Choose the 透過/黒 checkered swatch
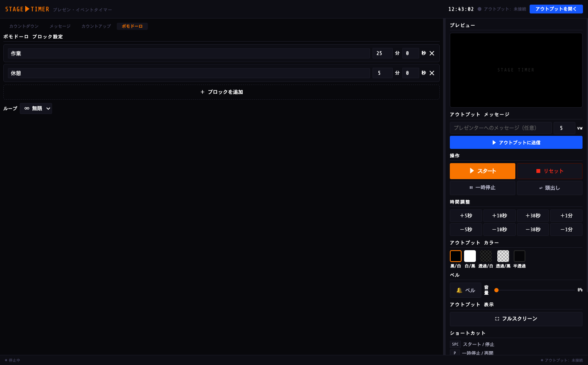This screenshot has height=365, width=588. coord(503,256)
